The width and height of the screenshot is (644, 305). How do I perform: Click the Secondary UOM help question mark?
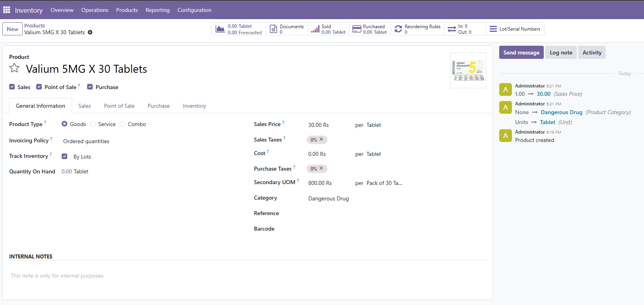(x=298, y=181)
